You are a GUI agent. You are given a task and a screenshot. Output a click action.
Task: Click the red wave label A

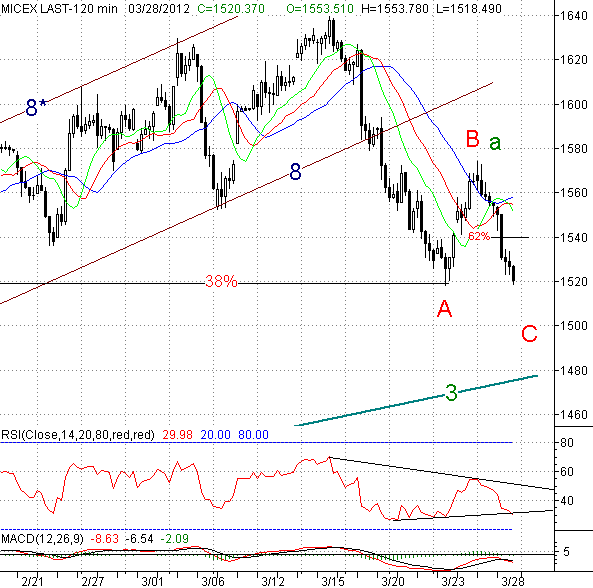444,309
